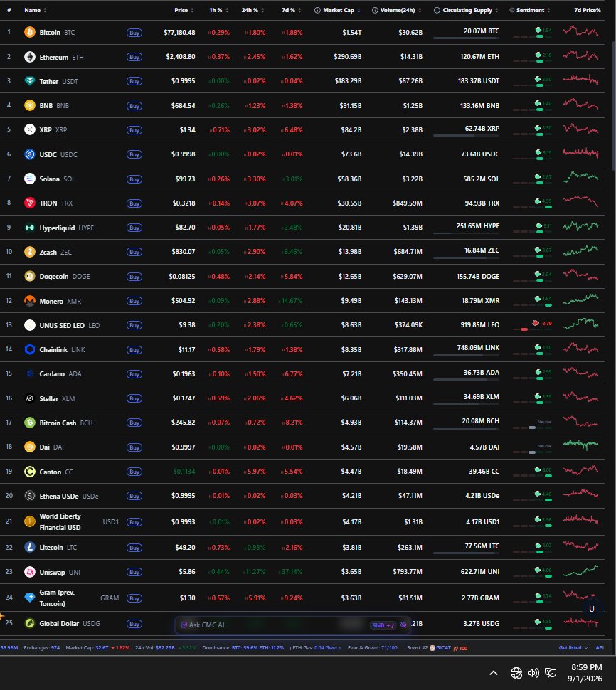Open the Hyperliquid coin logo
This screenshot has height=690, width=616.
click(x=29, y=228)
